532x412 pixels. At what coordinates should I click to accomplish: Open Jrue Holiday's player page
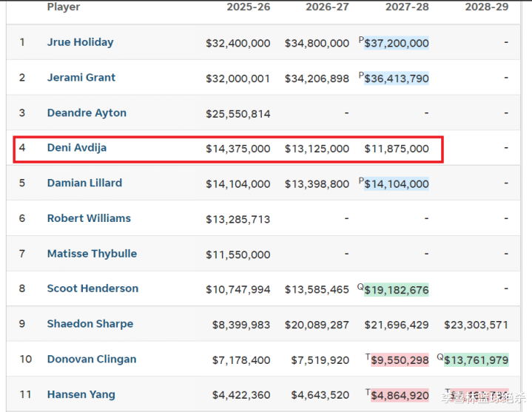point(80,42)
